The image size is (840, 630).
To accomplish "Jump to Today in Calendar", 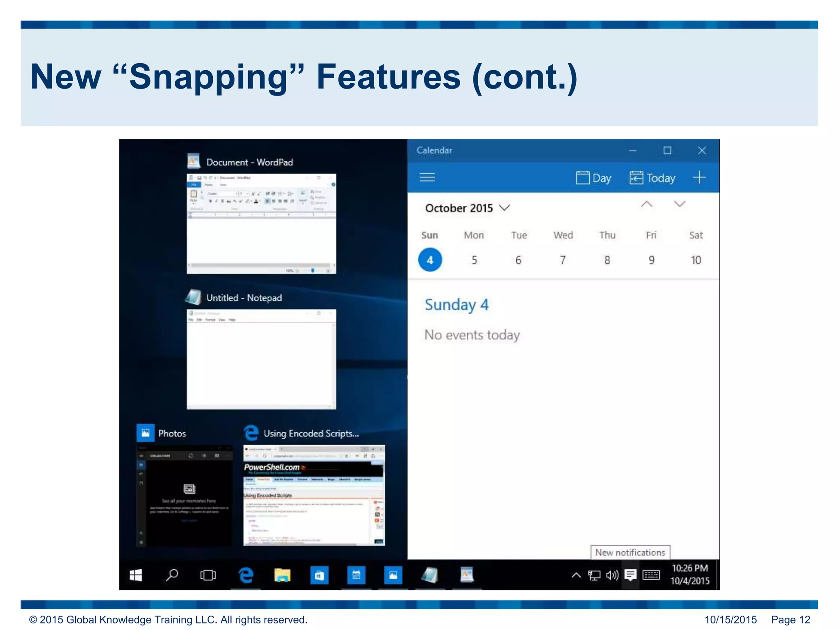I will click(x=652, y=178).
